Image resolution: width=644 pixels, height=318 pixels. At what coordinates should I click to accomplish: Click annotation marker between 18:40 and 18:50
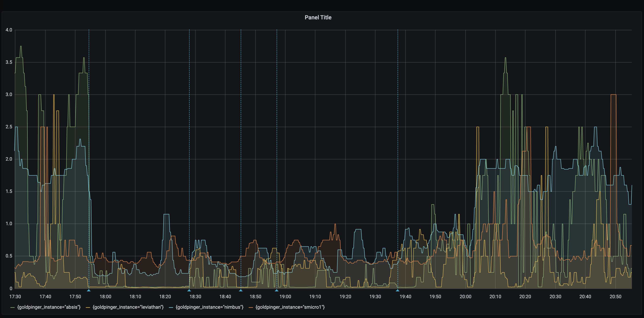241,290
